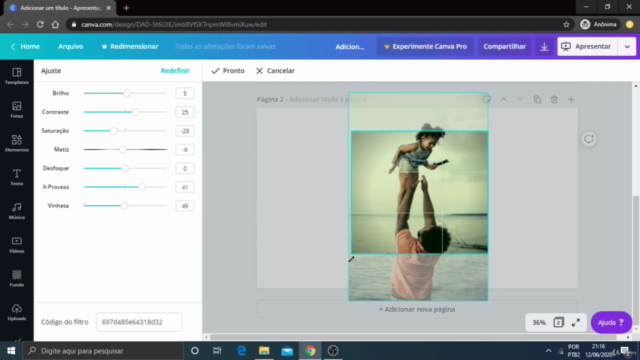Open the Uploads sidebar panel
The image size is (640, 360).
coord(17,312)
